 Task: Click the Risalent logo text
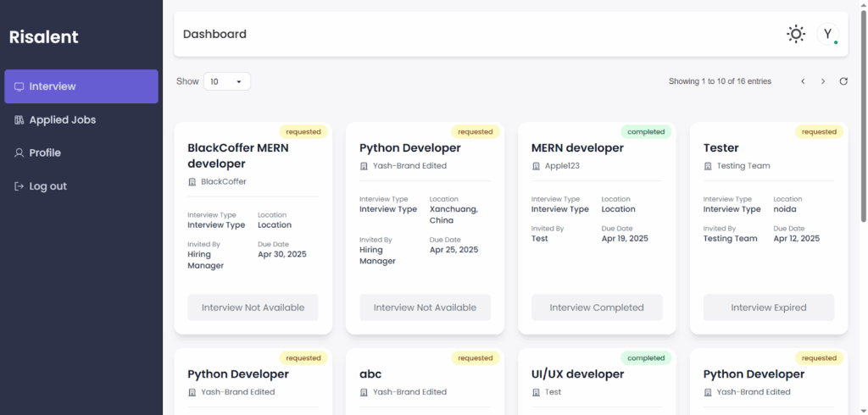click(43, 37)
